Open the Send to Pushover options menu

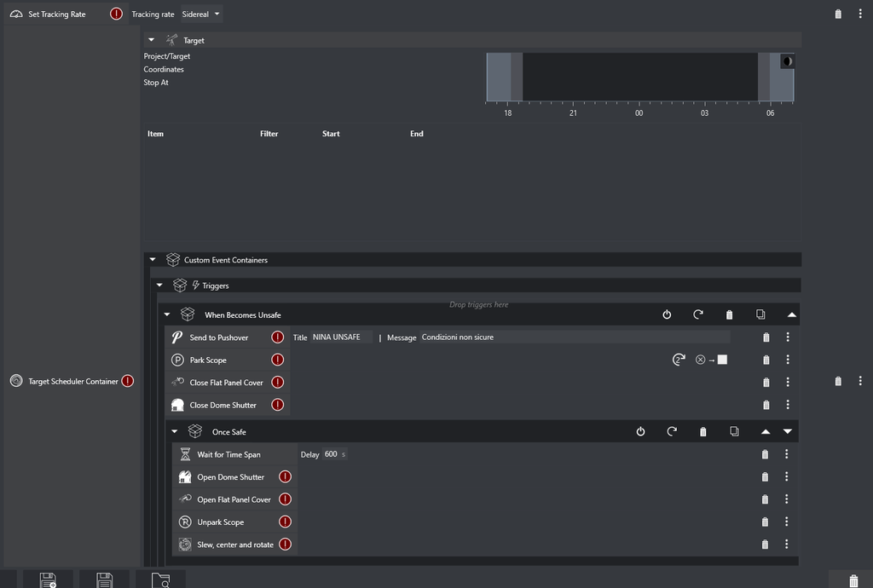(x=788, y=337)
